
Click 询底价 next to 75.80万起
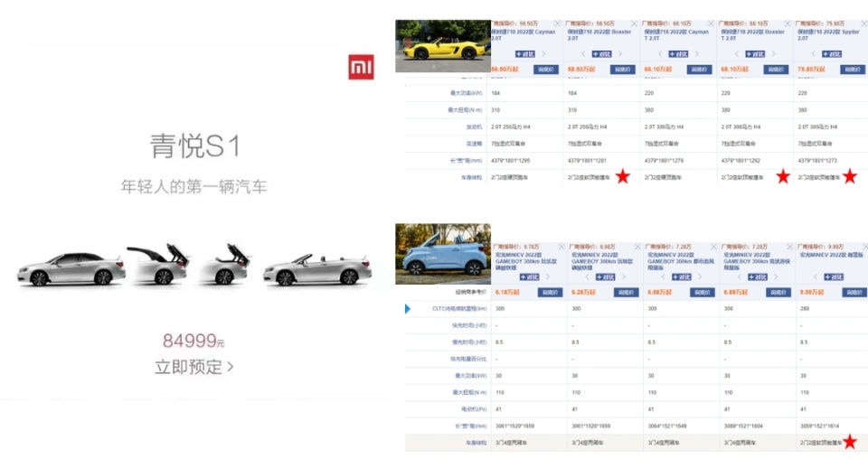coord(853,70)
